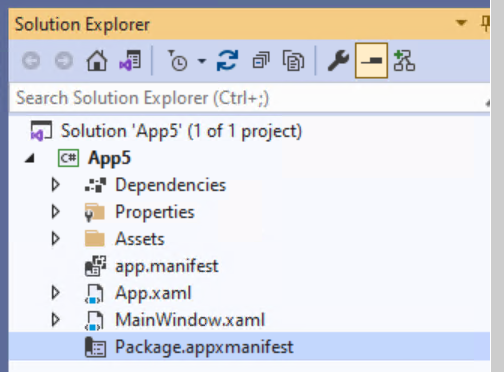Click the Dependencies node icon

[x=95, y=185]
